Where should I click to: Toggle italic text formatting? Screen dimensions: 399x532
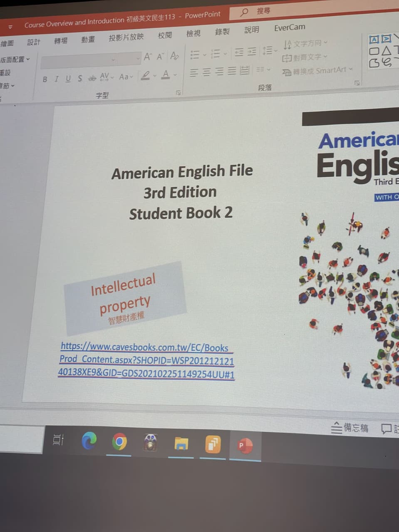click(57, 79)
